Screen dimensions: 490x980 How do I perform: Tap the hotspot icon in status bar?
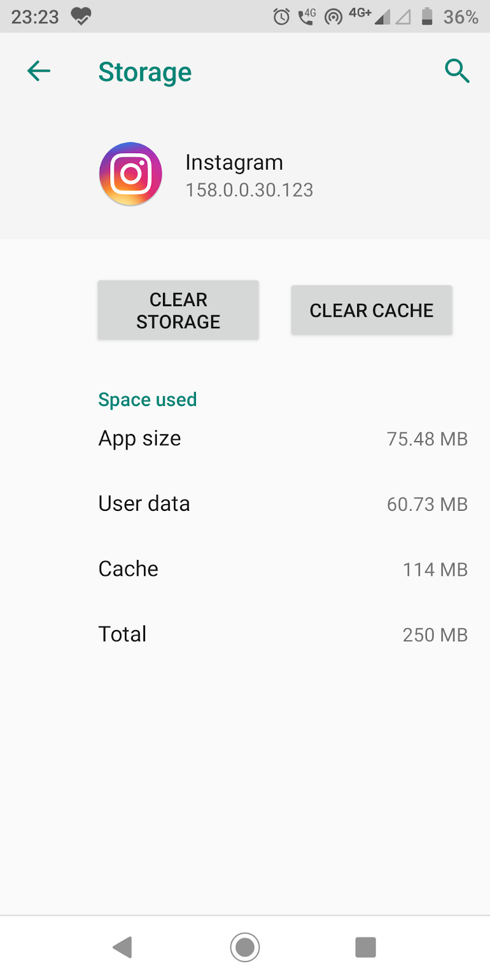[333, 17]
